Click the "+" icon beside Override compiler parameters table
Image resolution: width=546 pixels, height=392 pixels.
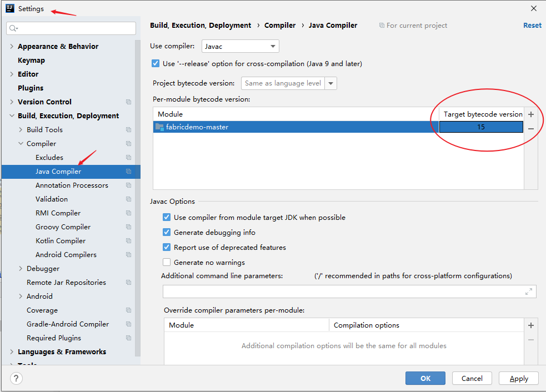[x=530, y=325]
